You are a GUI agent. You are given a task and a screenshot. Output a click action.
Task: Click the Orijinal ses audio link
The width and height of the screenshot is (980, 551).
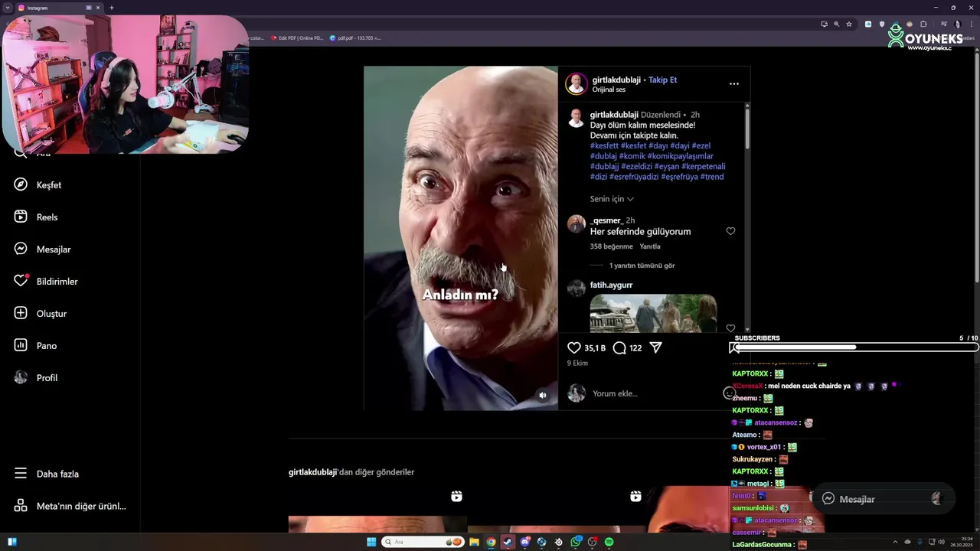coord(609,90)
